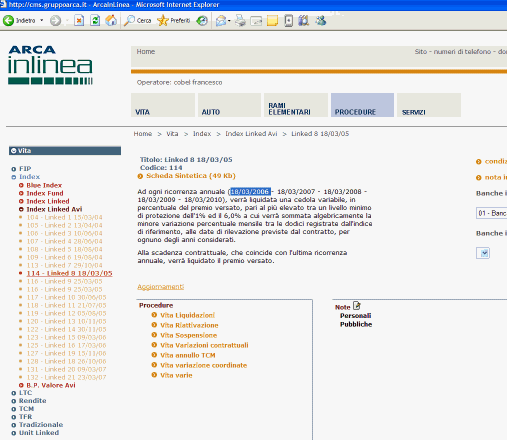Select 117 - Linked 10 30/06/05 item
Viewport: 507px width, 440px height.
click(x=66, y=297)
